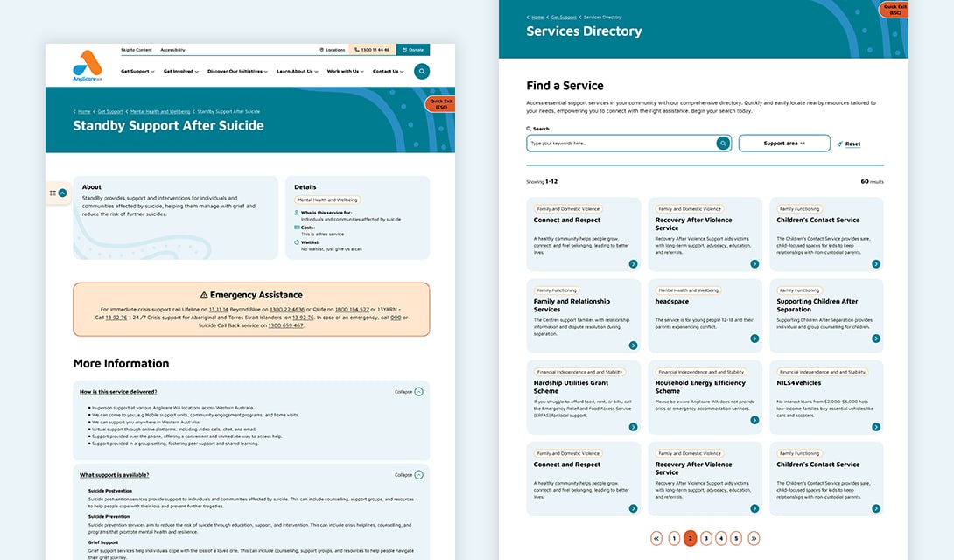954x560 pixels.
Task: Reset the service search filters
Action: tap(849, 144)
